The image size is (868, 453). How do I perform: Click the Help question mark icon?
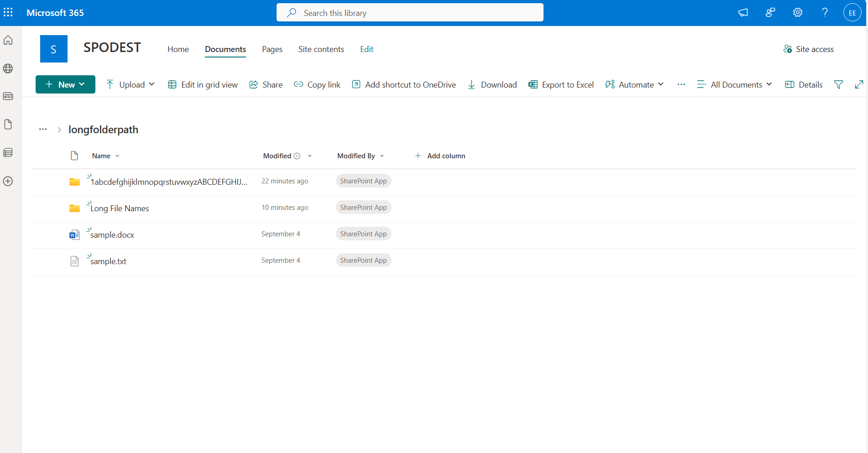(825, 13)
